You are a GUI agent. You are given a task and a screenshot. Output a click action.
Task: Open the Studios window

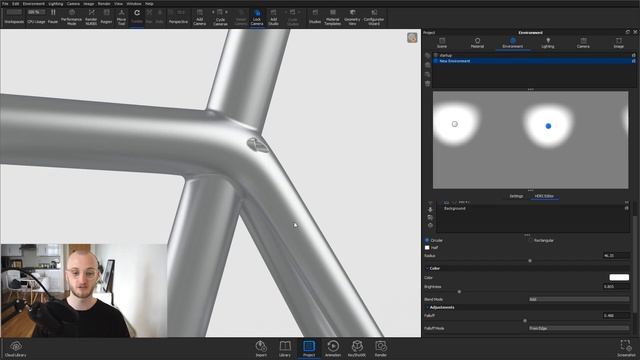pos(315,17)
